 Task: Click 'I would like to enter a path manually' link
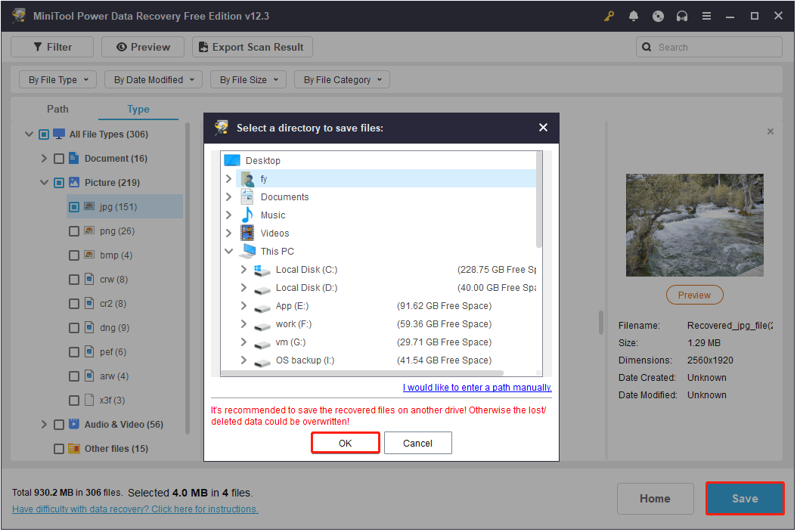coord(477,388)
